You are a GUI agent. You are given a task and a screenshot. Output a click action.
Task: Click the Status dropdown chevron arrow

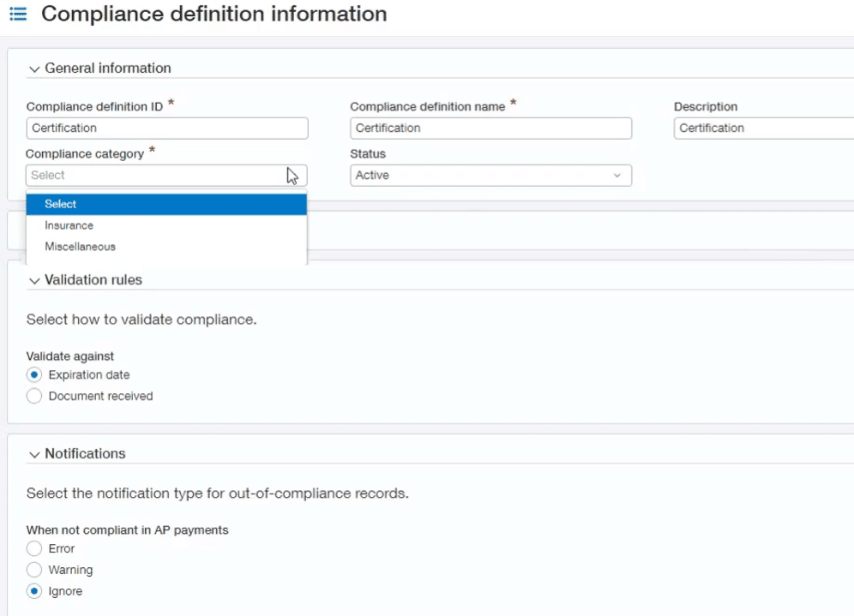pyautogui.click(x=616, y=175)
